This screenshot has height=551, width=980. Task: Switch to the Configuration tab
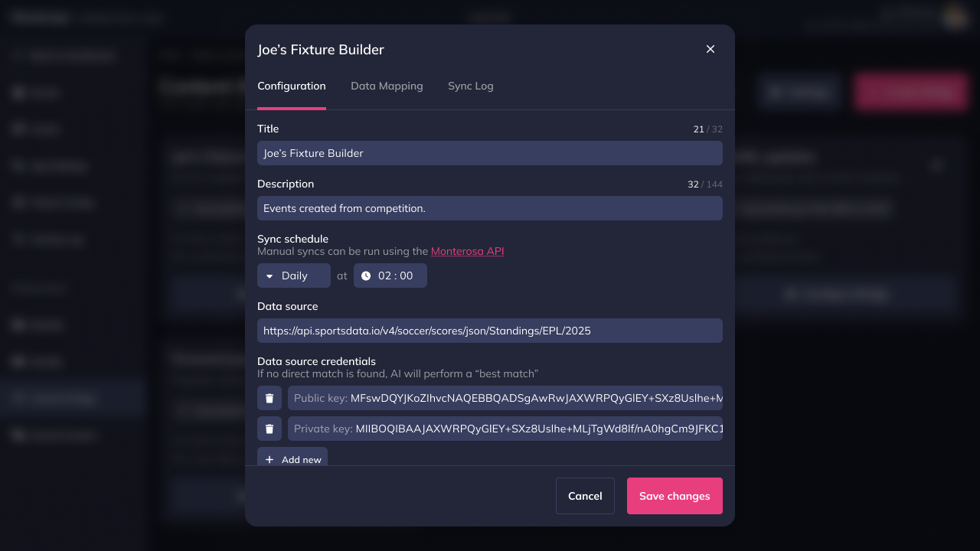click(x=291, y=86)
